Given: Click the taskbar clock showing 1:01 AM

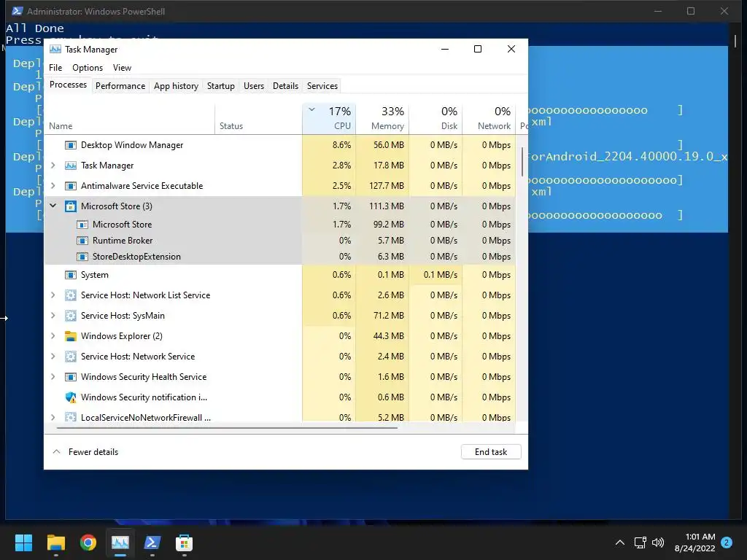Looking at the screenshot, I should pyautogui.click(x=694, y=542).
